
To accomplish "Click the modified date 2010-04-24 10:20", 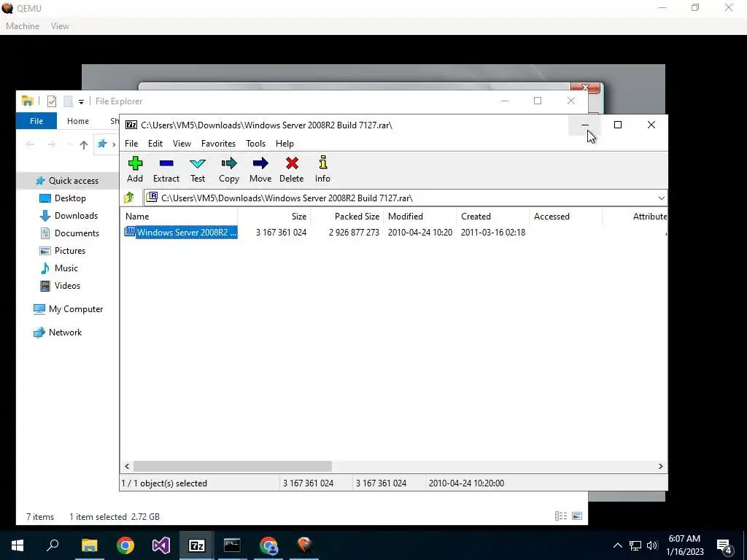I will tap(420, 233).
